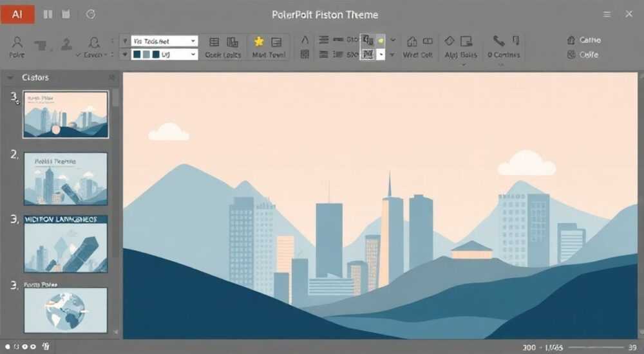Click the panel icon next to yellow star

(x=276, y=42)
